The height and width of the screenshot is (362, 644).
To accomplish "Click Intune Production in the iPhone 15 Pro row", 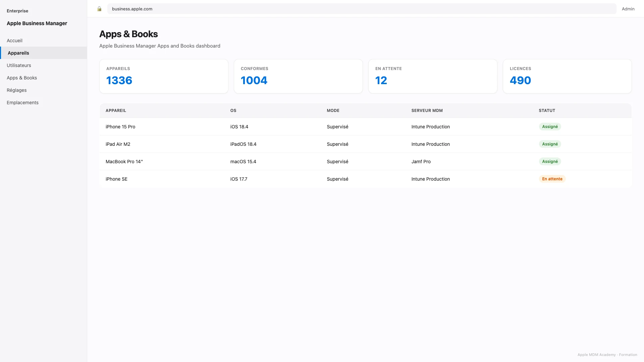I will 430,127.
